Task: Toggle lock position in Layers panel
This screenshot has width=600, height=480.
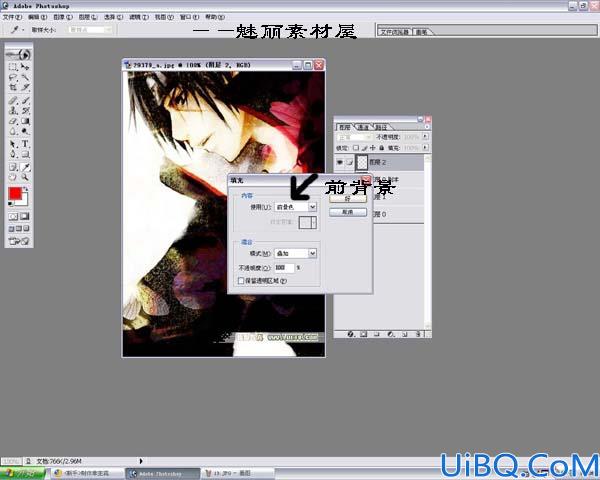Action: (x=372, y=148)
